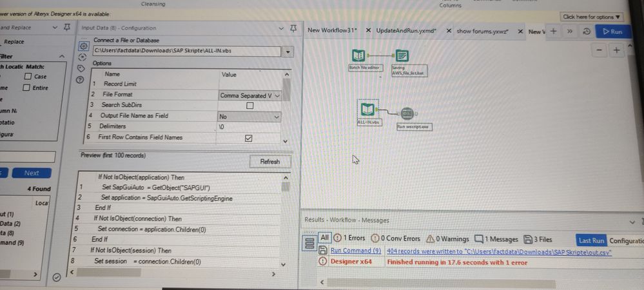Switch to the New Workflow31 tab

(332, 30)
